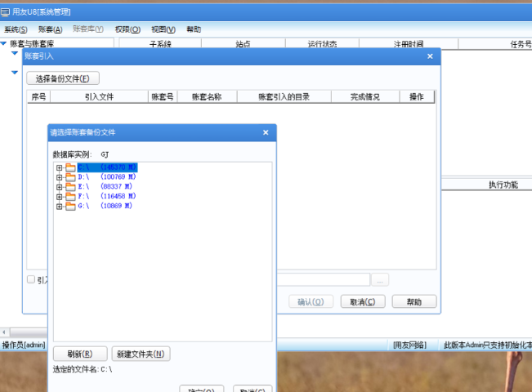The width and height of the screenshot is (532, 392).
Task: Open the 视图(V) menu
Action: tap(163, 29)
